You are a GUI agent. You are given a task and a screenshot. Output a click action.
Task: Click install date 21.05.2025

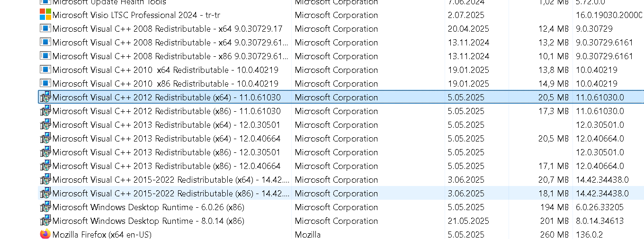(468, 221)
